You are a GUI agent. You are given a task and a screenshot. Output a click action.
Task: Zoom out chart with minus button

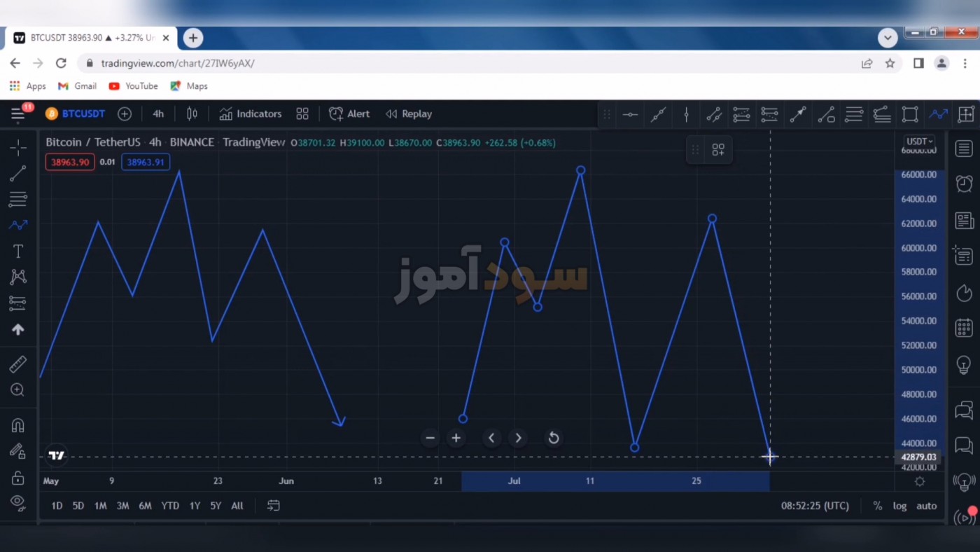(430, 438)
